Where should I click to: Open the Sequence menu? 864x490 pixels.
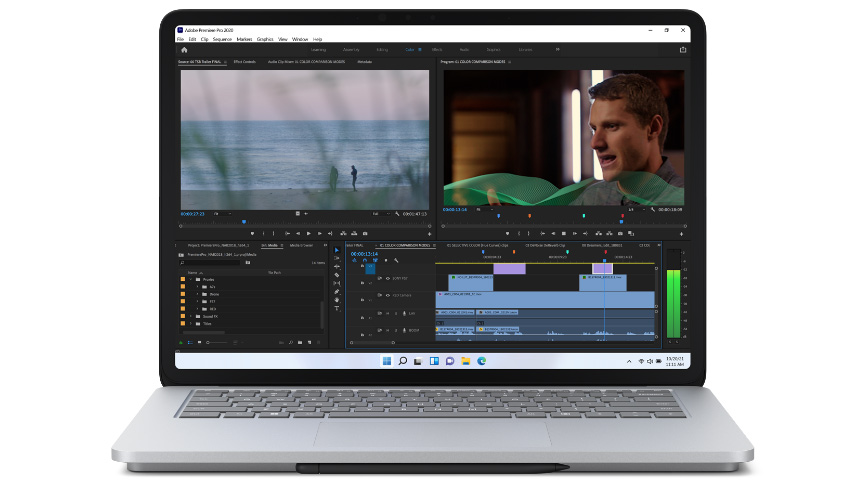point(222,40)
